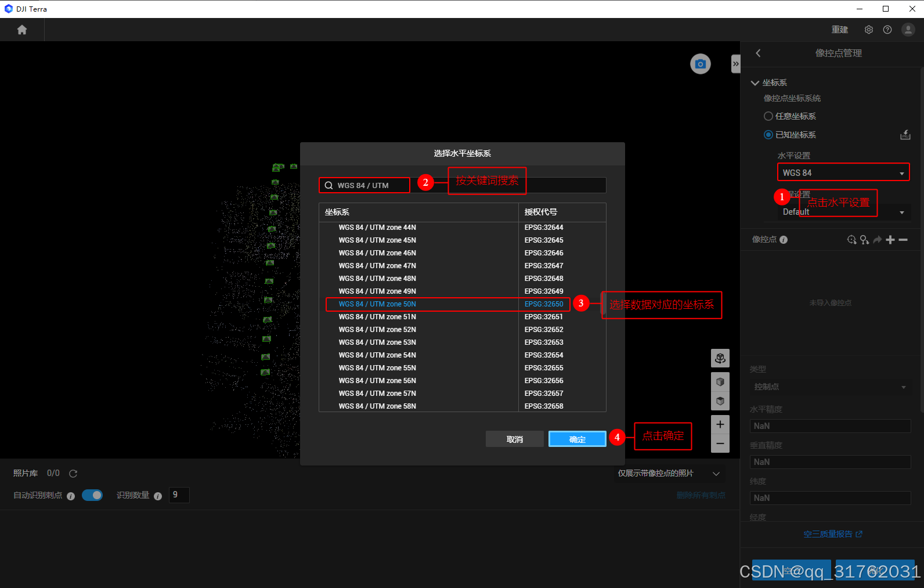Select WGS 84 / UTM zone 55N row
Viewport: 924px width, 588px height.
point(463,368)
